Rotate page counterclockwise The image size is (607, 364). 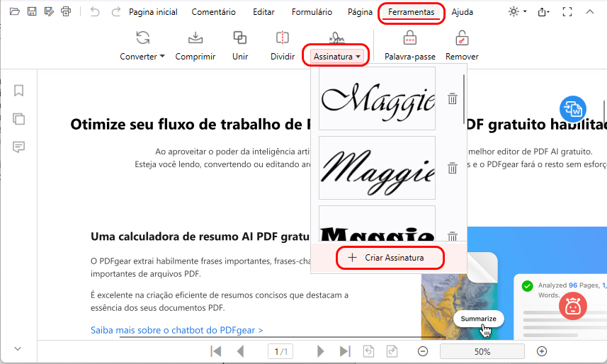click(368, 351)
